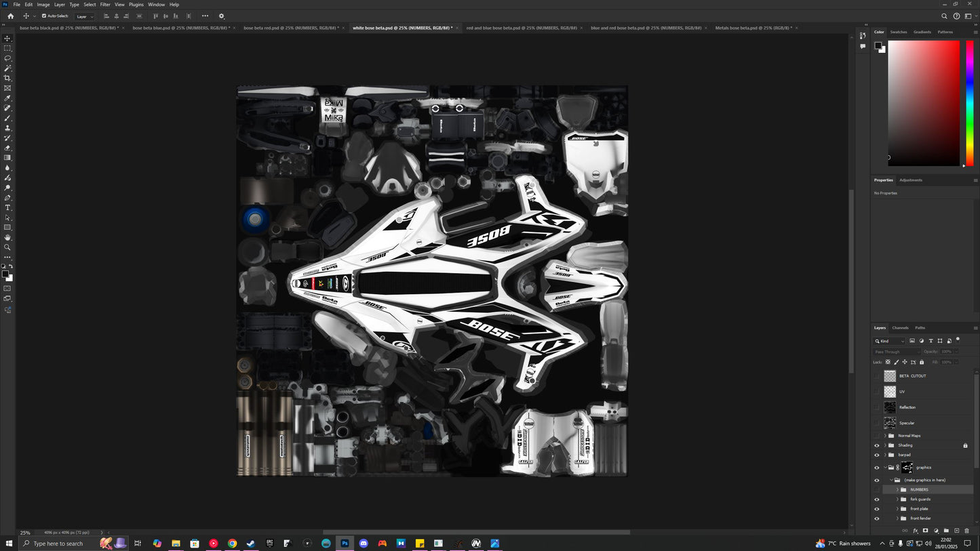Select the Hand tool
980x551 pixels.
coord(7,237)
